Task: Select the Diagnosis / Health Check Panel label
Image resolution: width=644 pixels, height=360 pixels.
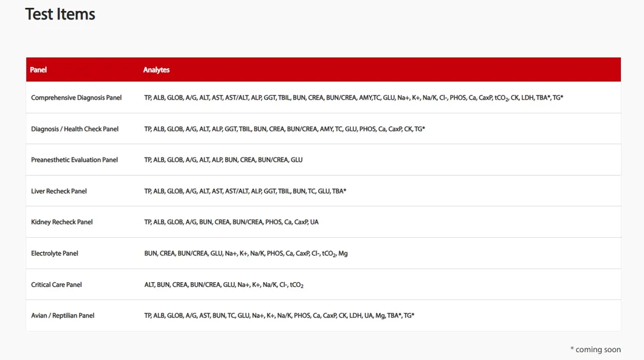Action: point(75,129)
